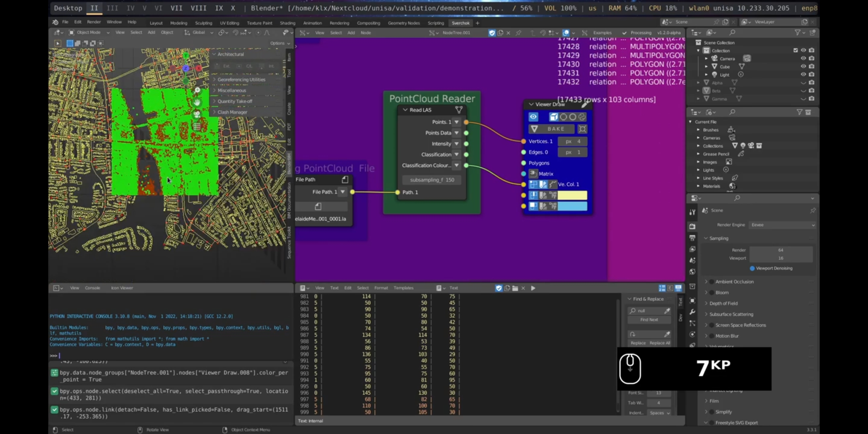Viewport: 868px width, 434px height.
Task: Toggle visibility of Collection in outliner
Action: tap(802, 50)
